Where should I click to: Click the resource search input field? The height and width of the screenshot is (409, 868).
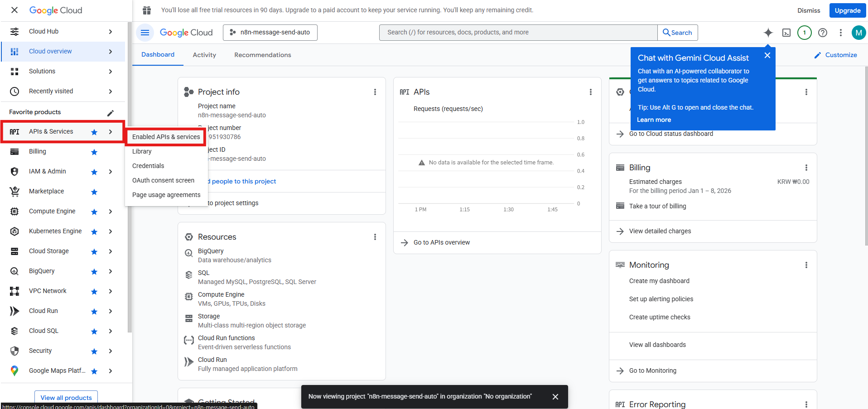518,33
